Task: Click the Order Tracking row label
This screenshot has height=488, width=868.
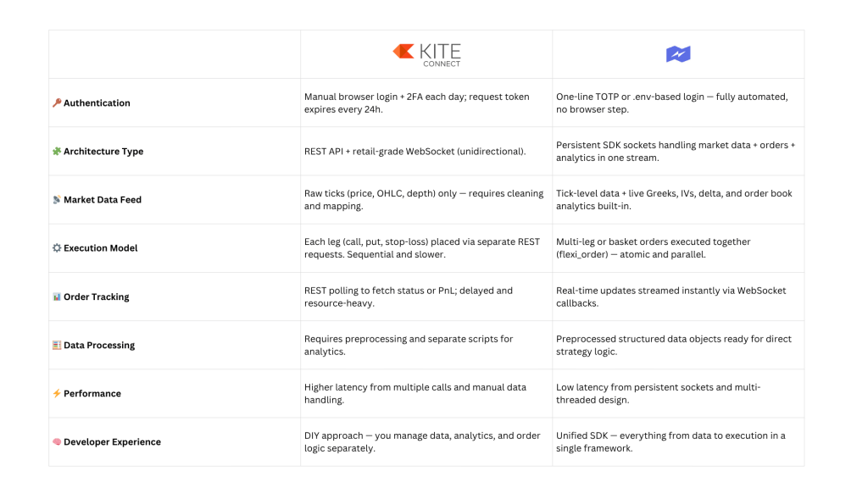Action: click(x=97, y=297)
